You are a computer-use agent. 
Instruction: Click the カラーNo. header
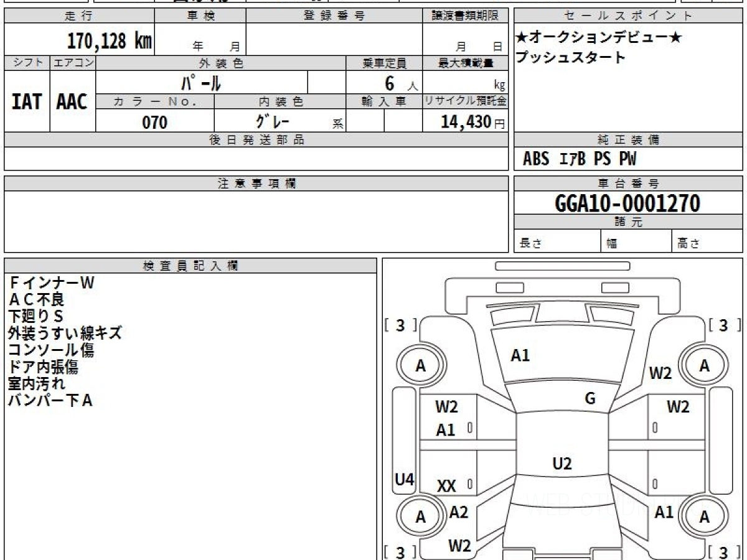[155, 101]
